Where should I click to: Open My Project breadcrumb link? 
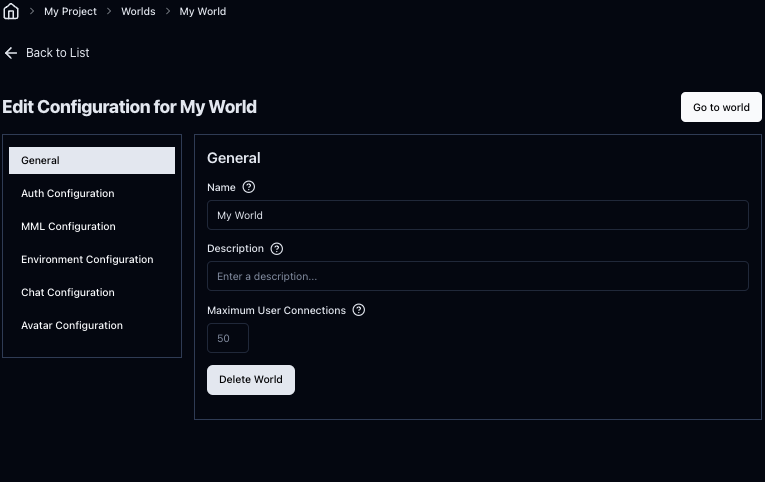pos(70,12)
